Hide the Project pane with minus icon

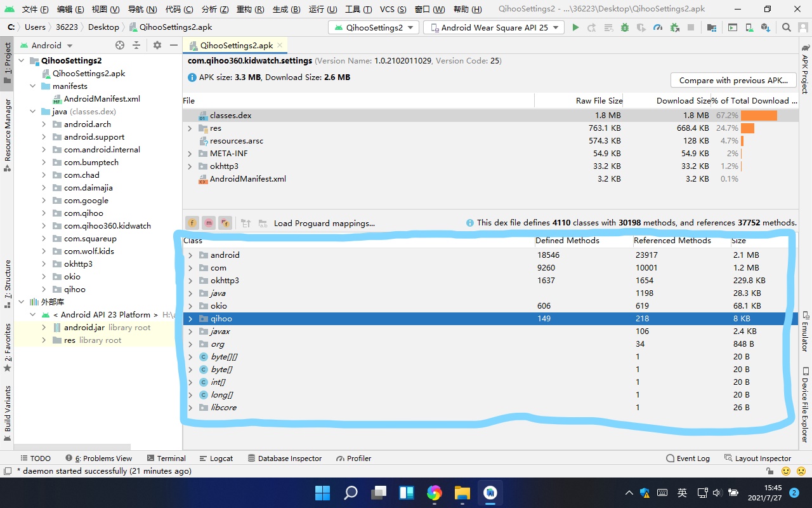(173, 45)
